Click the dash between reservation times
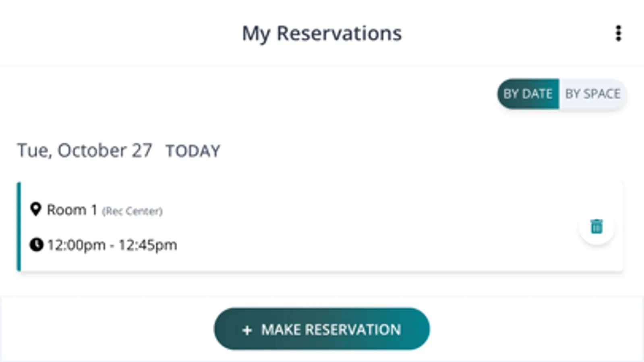This screenshot has width=644, height=362. tap(112, 245)
